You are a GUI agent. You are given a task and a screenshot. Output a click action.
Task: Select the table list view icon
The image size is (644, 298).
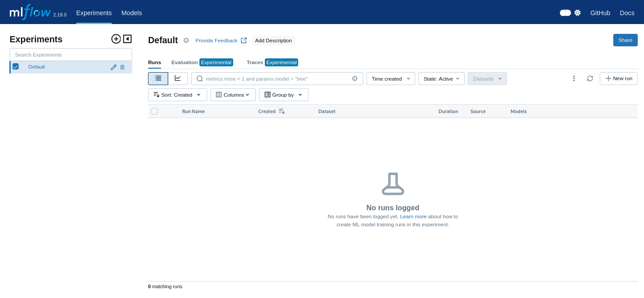click(158, 78)
